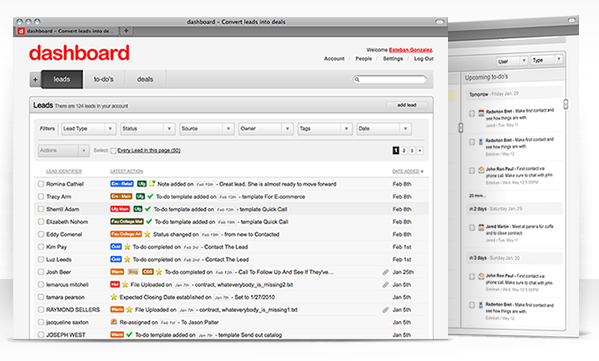
Task: Click the side window scrollbar handle
Action: (566, 104)
